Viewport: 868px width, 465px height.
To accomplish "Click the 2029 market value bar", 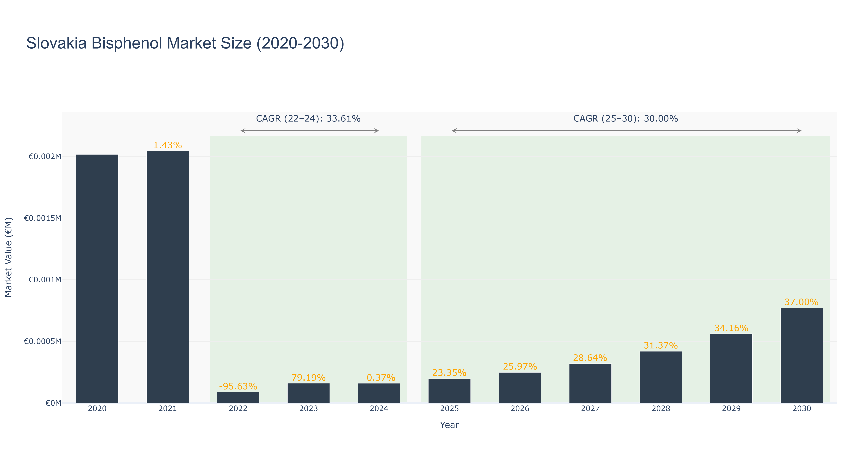I will 731,368.
